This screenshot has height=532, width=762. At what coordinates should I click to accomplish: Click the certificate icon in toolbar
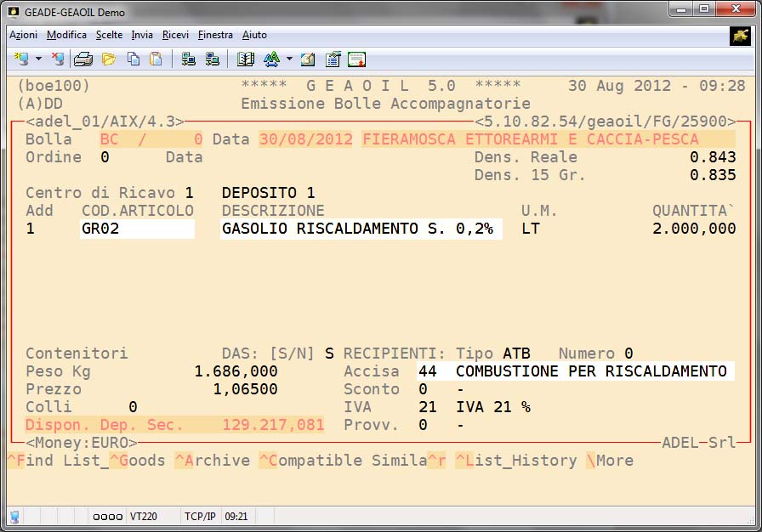[356, 59]
